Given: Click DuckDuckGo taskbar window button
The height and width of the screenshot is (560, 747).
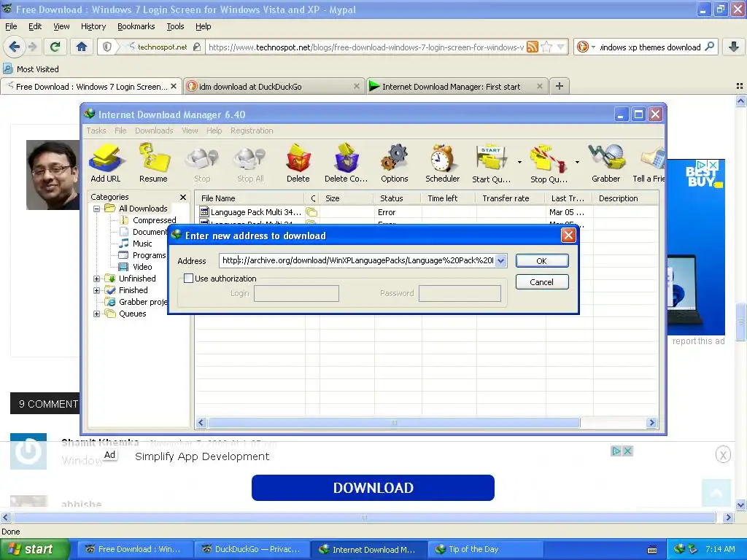Looking at the screenshot, I should (x=252, y=549).
